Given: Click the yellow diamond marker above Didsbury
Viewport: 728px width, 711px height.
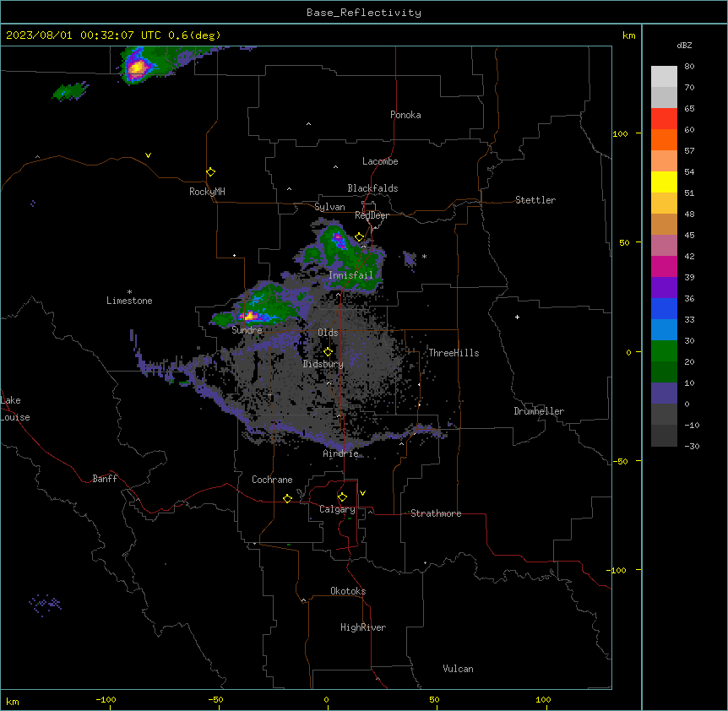Looking at the screenshot, I should [x=328, y=352].
